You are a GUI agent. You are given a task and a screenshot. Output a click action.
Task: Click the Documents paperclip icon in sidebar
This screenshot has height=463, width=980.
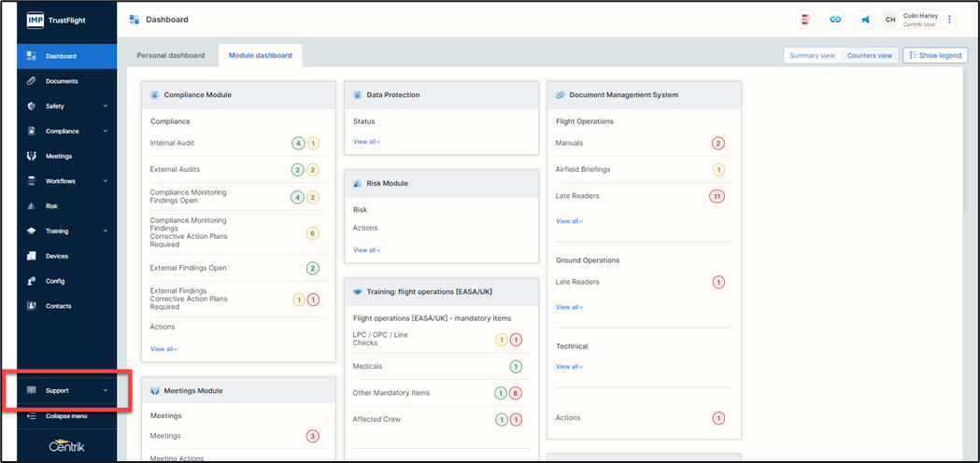[32, 81]
